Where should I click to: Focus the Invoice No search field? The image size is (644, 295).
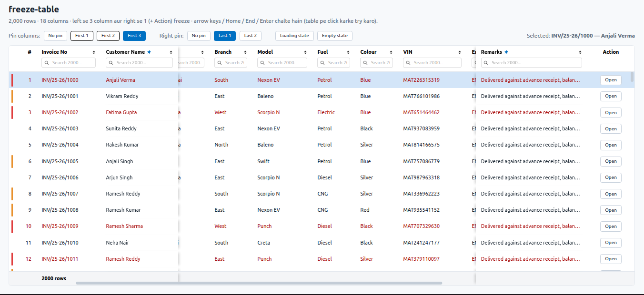[69, 62]
